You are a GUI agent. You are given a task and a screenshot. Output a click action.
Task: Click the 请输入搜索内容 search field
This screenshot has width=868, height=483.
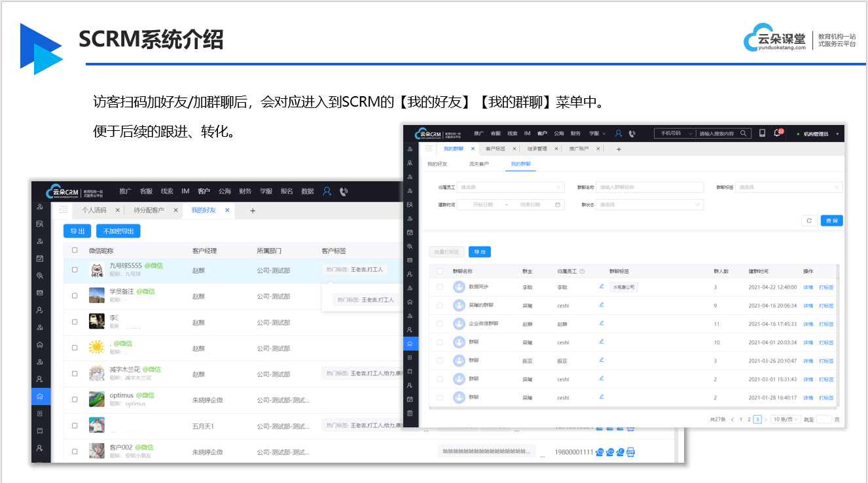tap(716, 133)
